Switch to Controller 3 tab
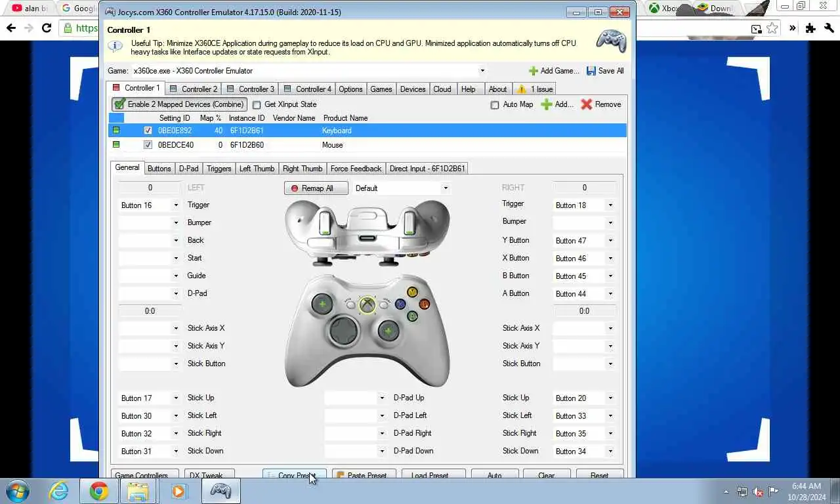Screen dimensions: 840x504 click(250, 89)
